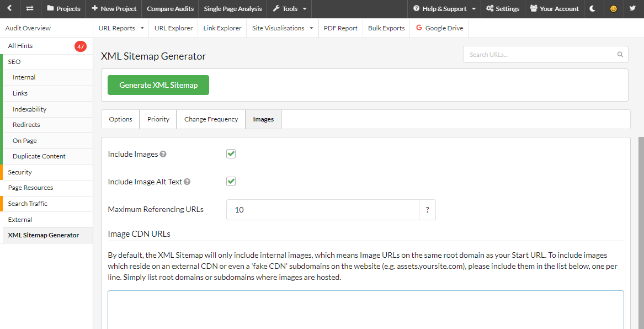Open Duplicate Content sidebar item
This screenshot has width=644, height=329.
pyautogui.click(x=47, y=156)
